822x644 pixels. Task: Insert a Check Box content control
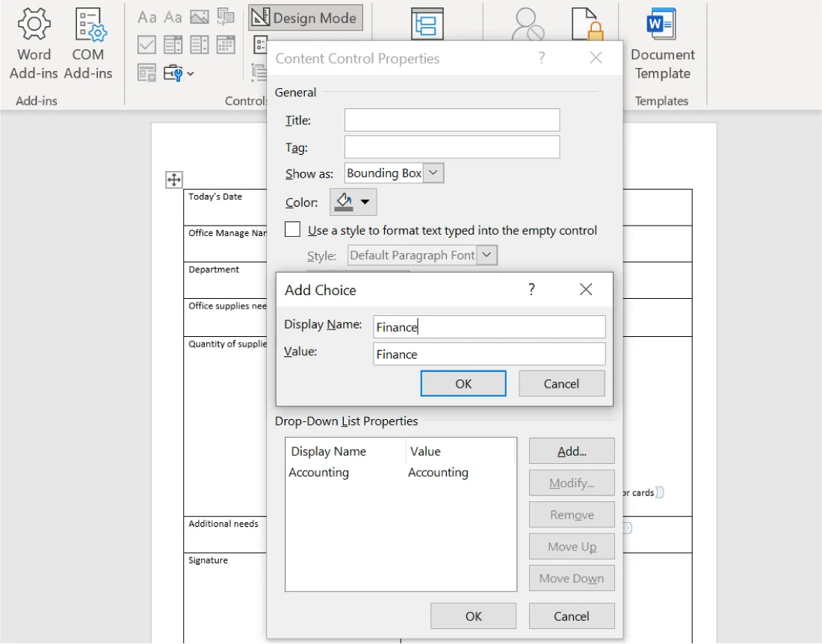pyautogui.click(x=146, y=44)
